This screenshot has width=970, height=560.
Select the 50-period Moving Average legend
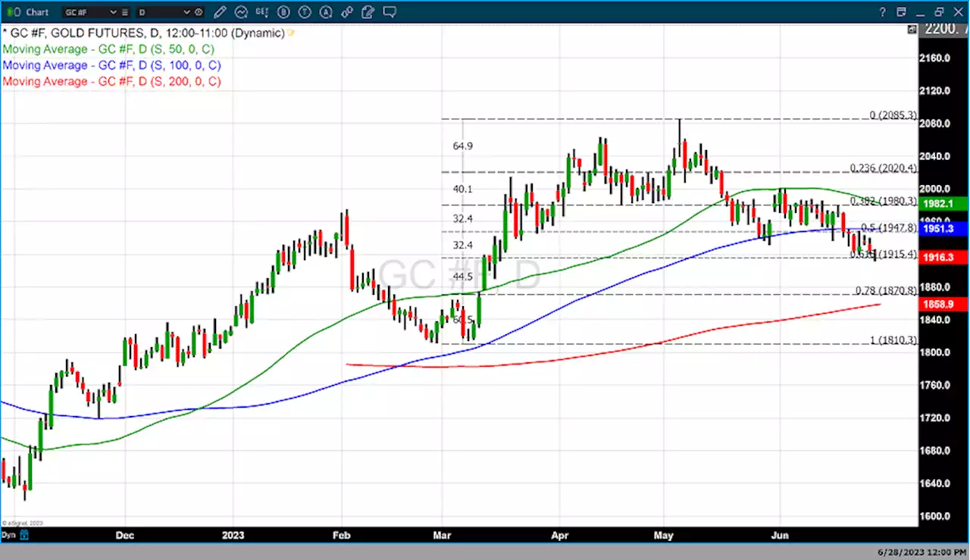click(108, 49)
